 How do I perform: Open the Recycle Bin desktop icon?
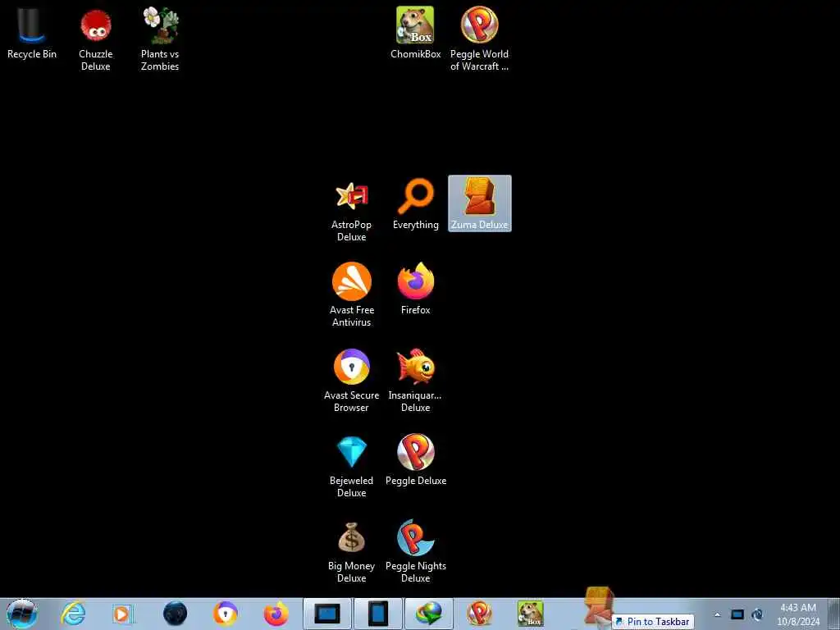[x=32, y=33]
